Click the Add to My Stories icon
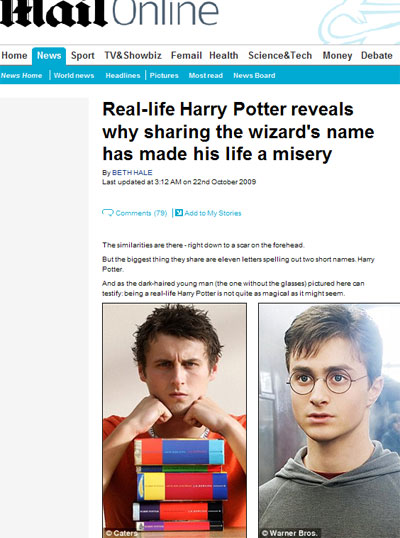 coord(179,213)
